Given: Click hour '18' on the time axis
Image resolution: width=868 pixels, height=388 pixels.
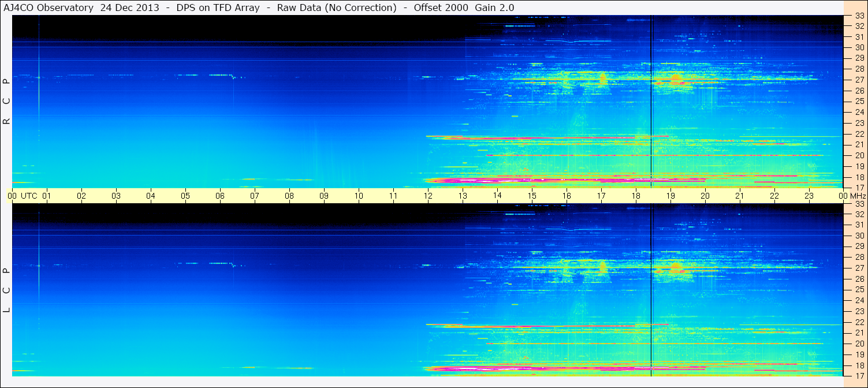Looking at the screenshot, I should click(x=636, y=196).
